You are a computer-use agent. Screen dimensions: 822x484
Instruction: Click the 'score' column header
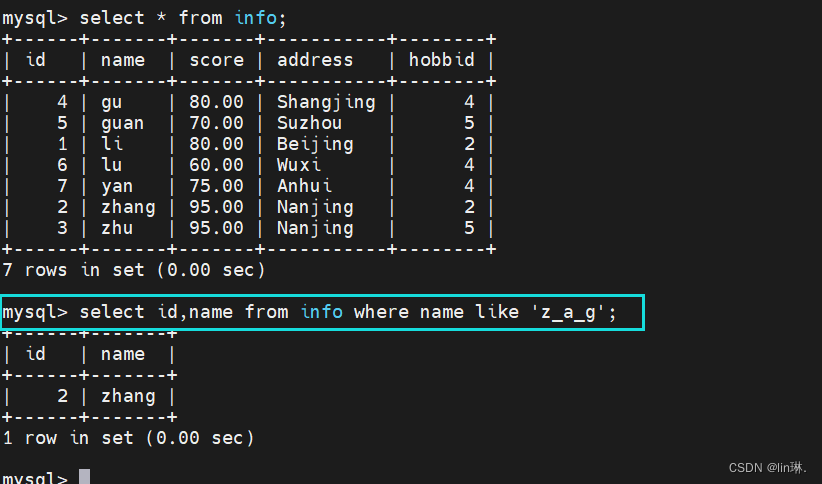point(217,60)
